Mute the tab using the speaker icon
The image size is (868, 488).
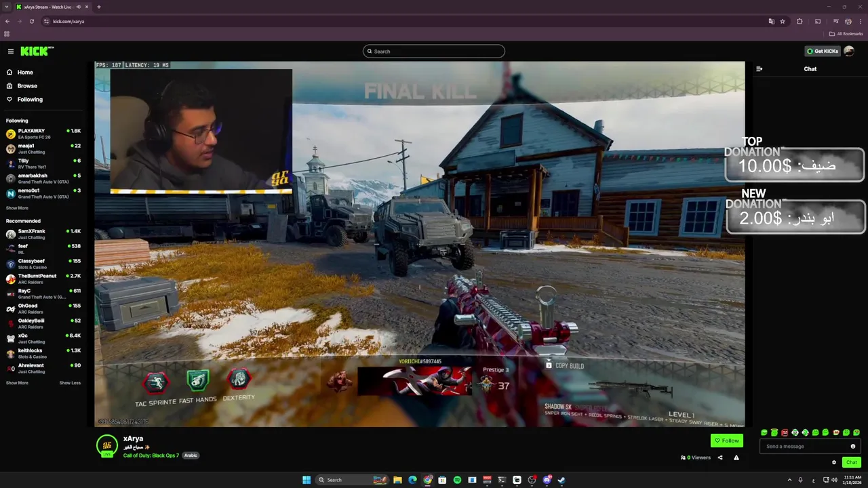(x=79, y=7)
